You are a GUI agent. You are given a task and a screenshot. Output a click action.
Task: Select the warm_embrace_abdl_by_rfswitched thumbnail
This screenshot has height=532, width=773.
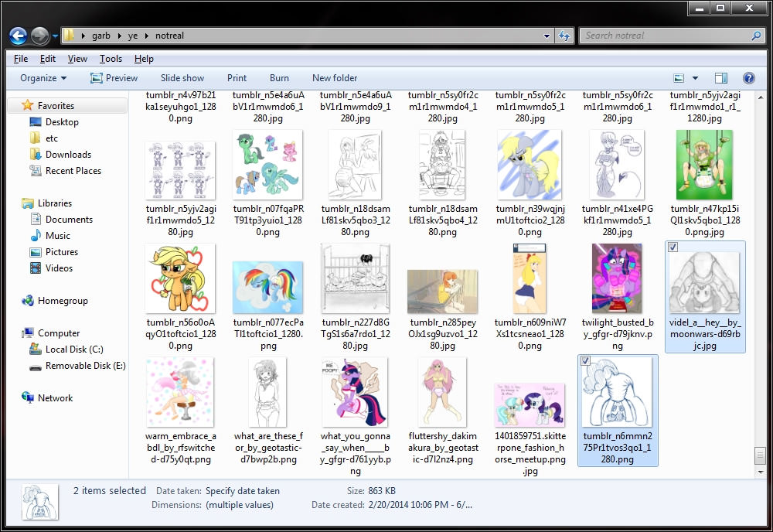180,392
